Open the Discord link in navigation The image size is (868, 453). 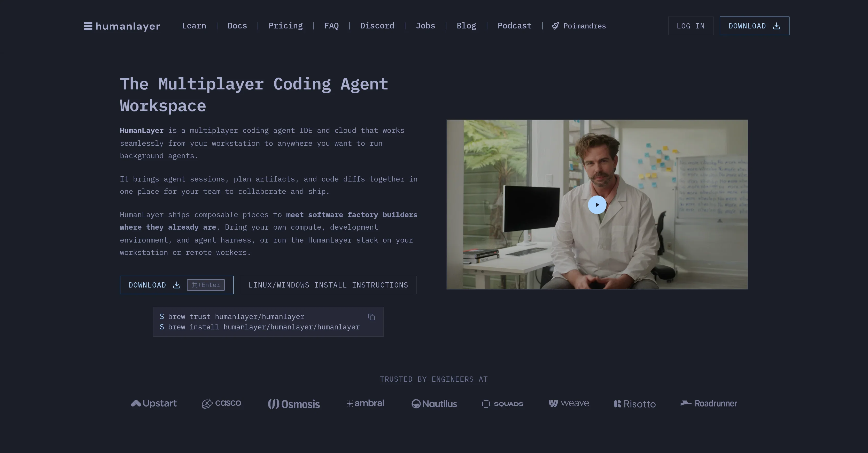coord(377,26)
